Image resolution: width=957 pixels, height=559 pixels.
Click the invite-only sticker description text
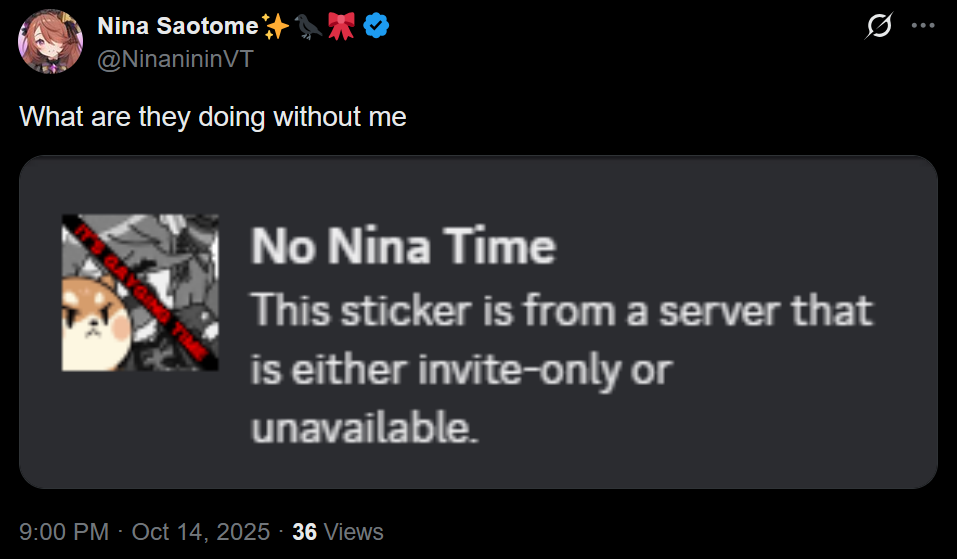point(560,370)
